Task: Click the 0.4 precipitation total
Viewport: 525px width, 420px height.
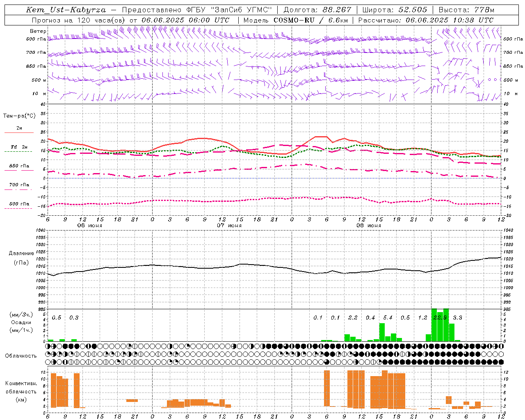Action: (x=370, y=318)
